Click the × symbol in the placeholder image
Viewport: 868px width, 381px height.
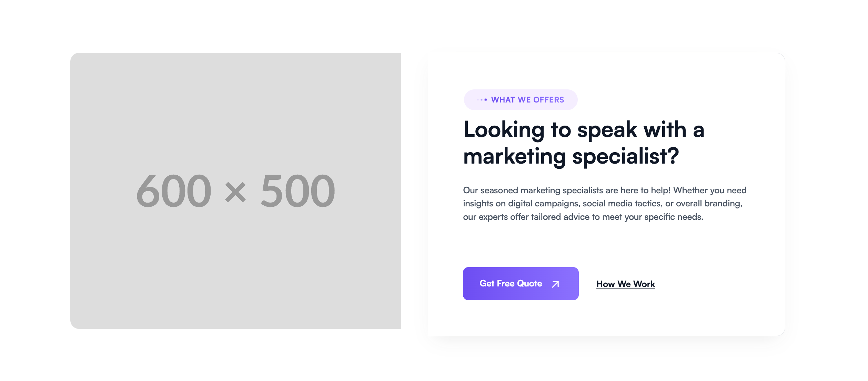[235, 192]
